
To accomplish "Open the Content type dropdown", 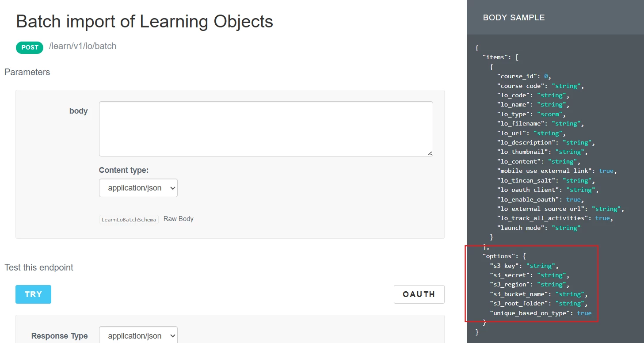I will click(138, 188).
